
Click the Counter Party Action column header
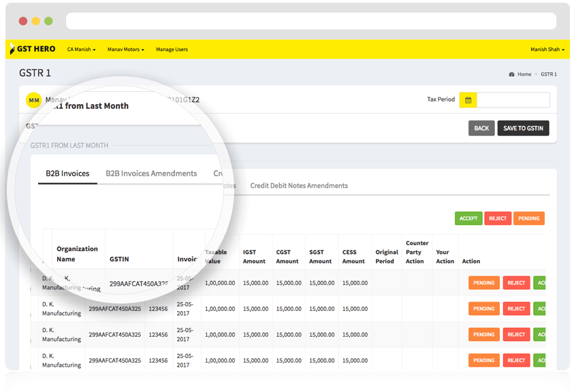click(417, 252)
